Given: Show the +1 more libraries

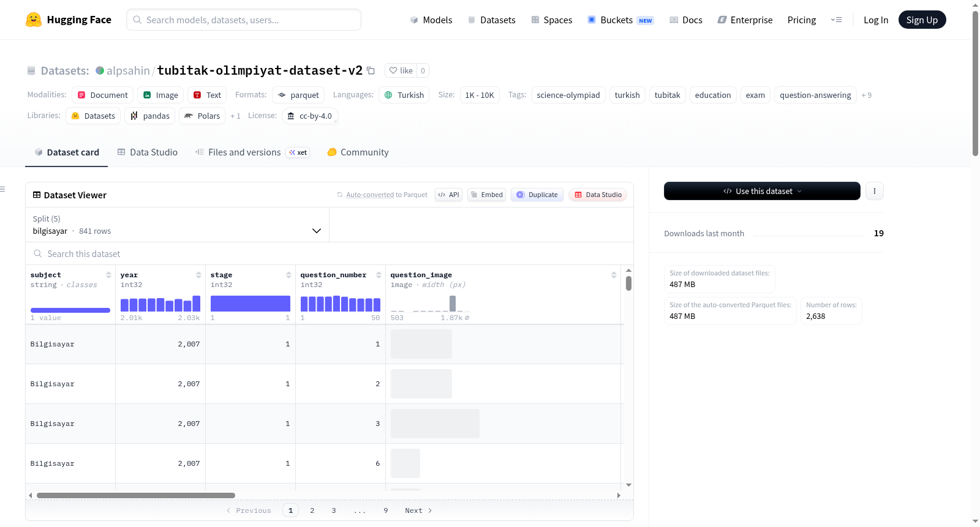Looking at the screenshot, I should pos(235,116).
